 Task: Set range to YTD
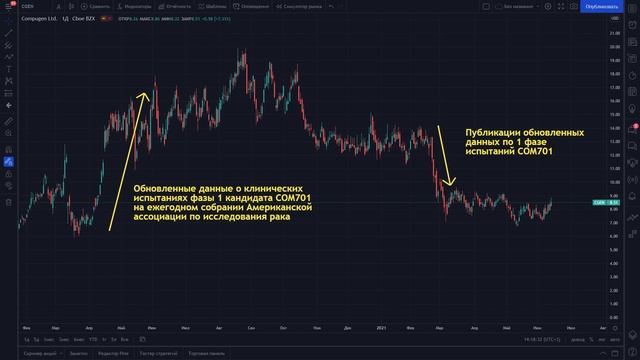coord(93,340)
